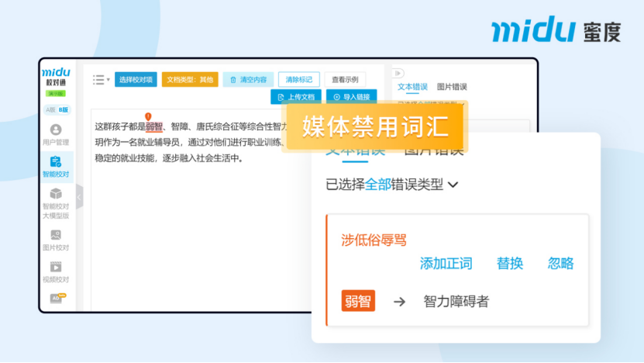Click 忽略 link in error card
The image size is (644, 363).
tap(560, 263)
